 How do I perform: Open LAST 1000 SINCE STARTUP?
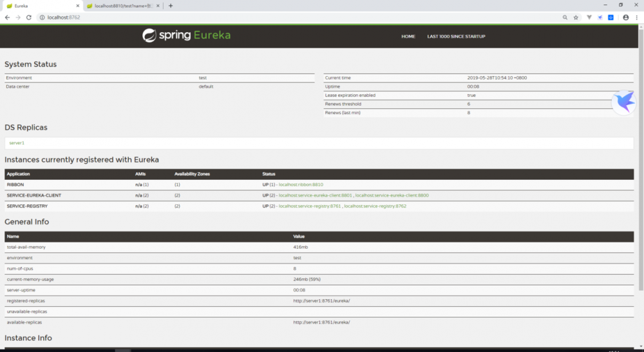coord(456,37)
